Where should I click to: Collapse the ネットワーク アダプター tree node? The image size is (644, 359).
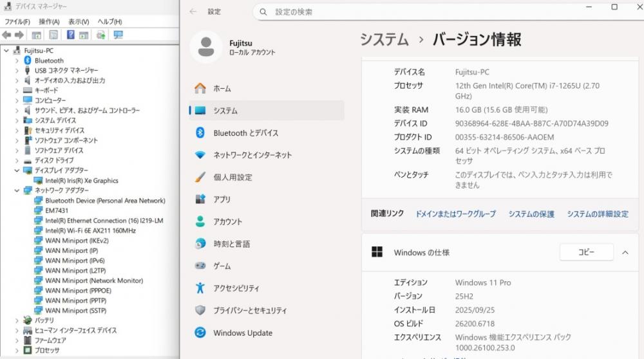(17, 190)
